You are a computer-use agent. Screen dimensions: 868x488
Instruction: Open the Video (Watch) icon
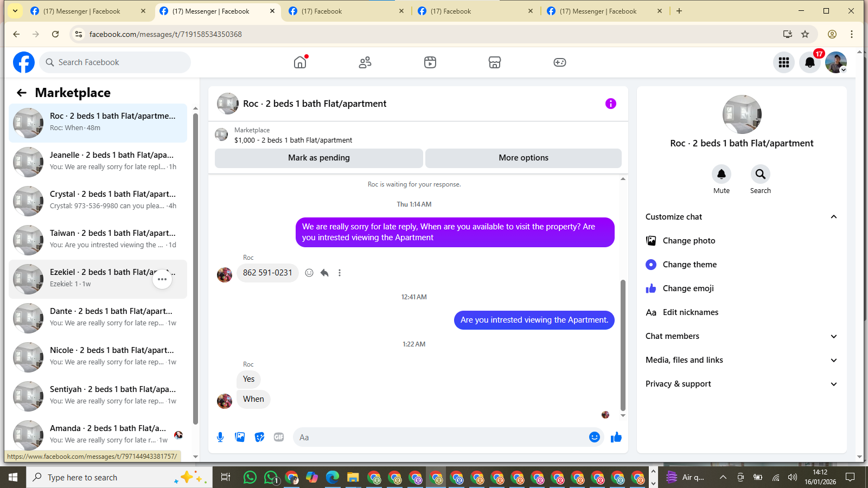430,62
